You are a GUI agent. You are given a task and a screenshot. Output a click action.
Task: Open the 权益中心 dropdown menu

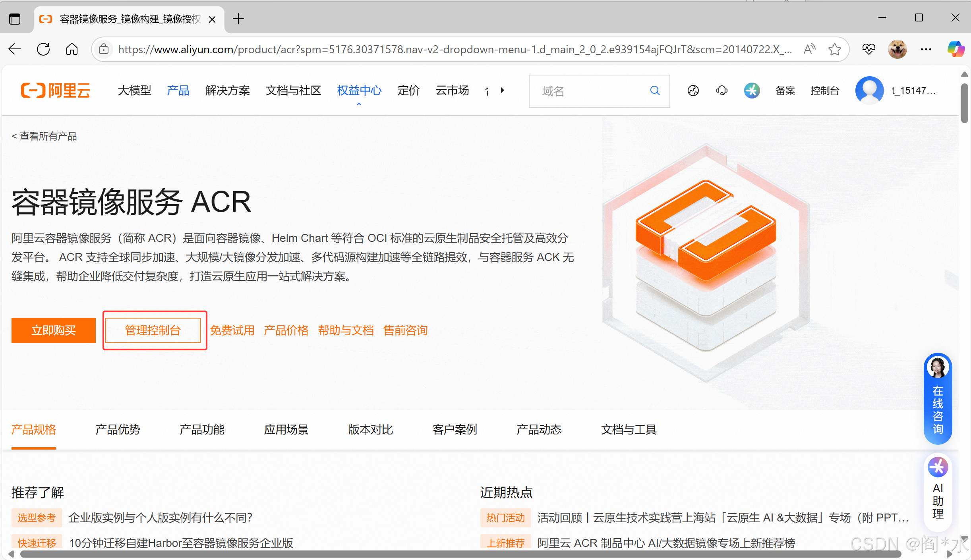pos(359,91)
